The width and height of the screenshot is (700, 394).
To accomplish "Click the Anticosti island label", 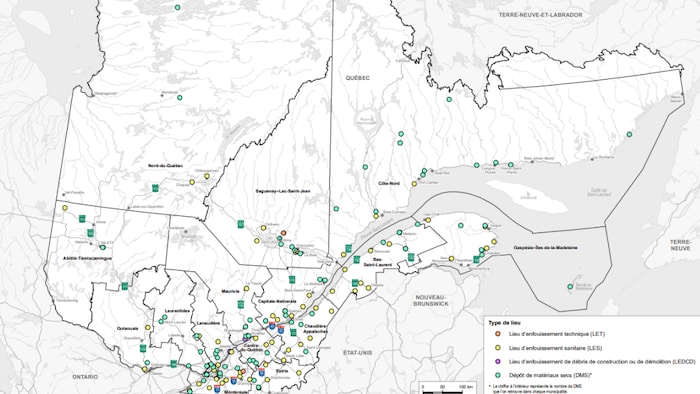I will click(x=529, y=196).
